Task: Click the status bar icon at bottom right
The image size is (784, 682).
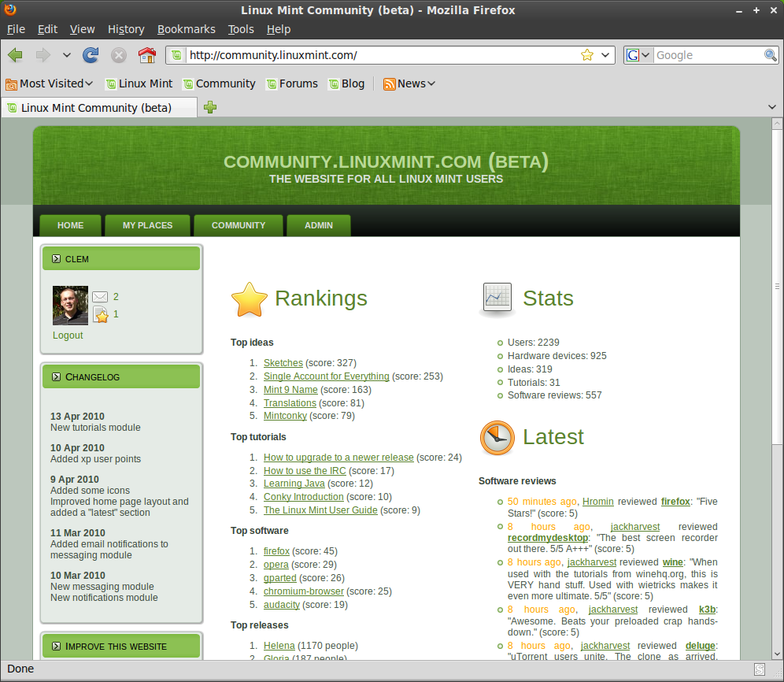Action: (759, 669)
